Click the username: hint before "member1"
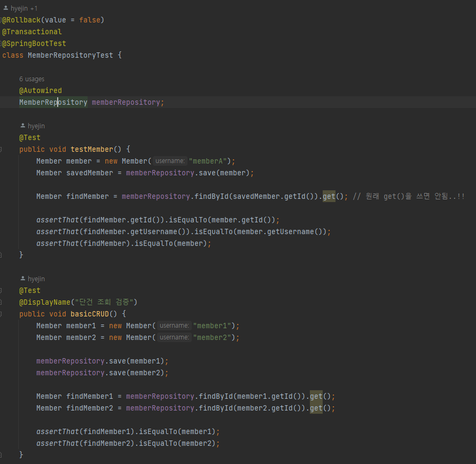The width and height of the screenshot is (476, 464). point(174,326)
